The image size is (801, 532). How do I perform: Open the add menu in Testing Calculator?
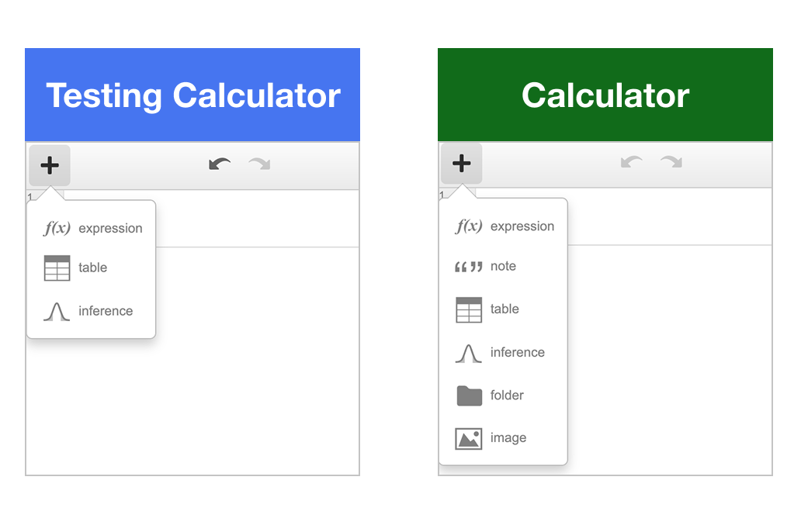click(49, 164)
